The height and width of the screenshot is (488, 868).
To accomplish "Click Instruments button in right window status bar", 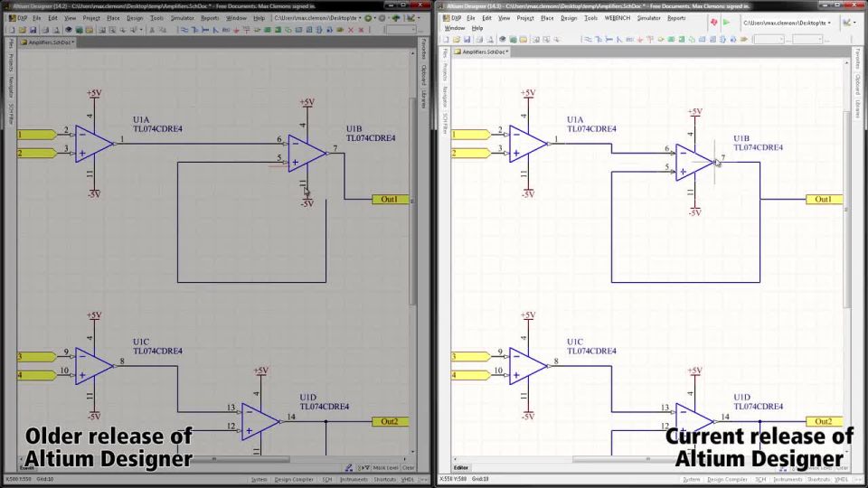I will (x=787, y=480).
